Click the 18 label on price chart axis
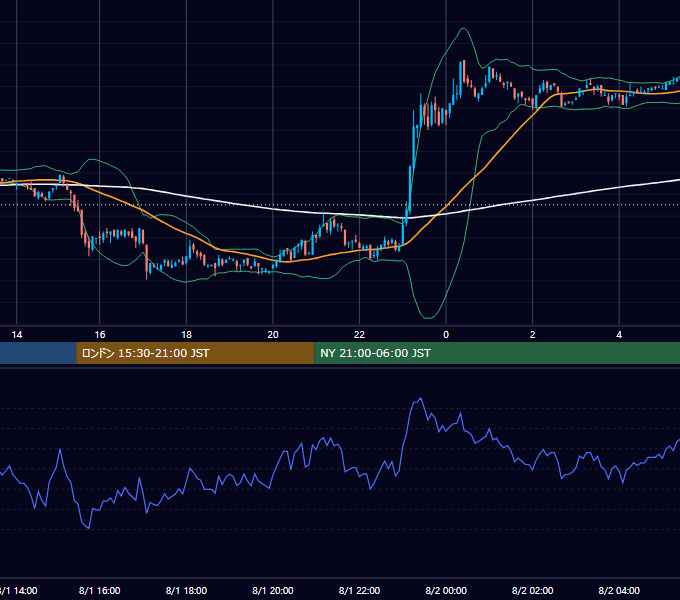The height and width of the screenshot is (600, 680). (186, 335)
